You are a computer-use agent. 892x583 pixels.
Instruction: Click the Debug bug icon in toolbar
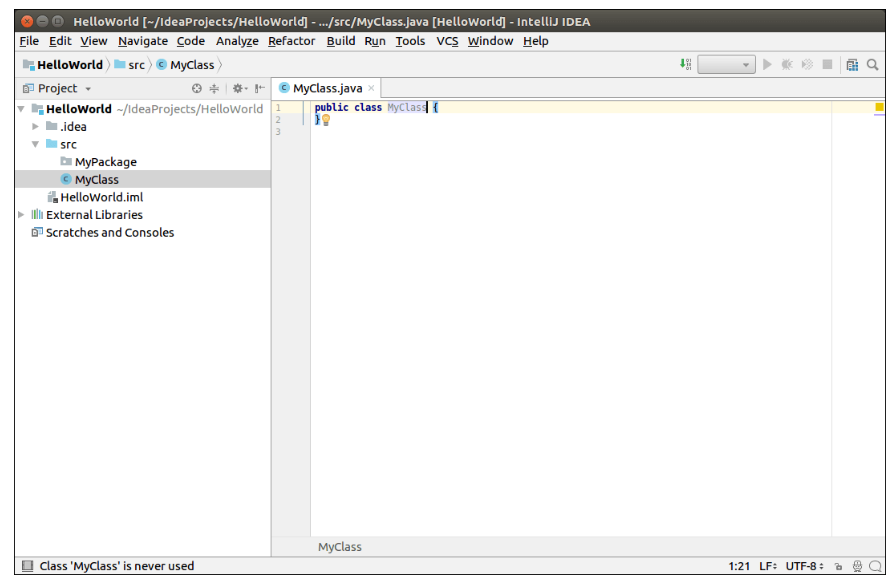click(x=787, y=65)
